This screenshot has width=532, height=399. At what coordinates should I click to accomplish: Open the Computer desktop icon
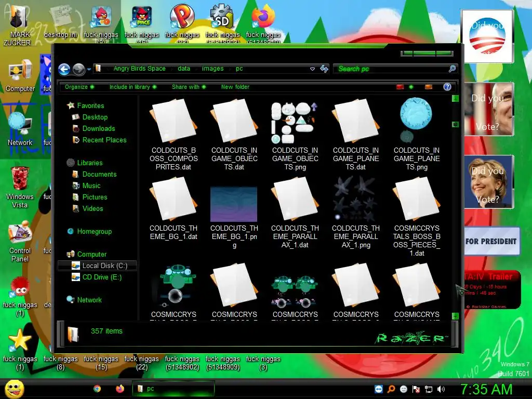(20, 76)
